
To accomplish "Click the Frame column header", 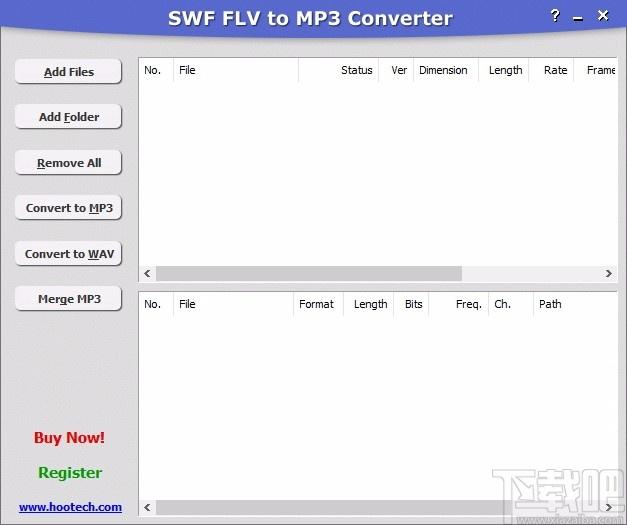I will (596, 70).
